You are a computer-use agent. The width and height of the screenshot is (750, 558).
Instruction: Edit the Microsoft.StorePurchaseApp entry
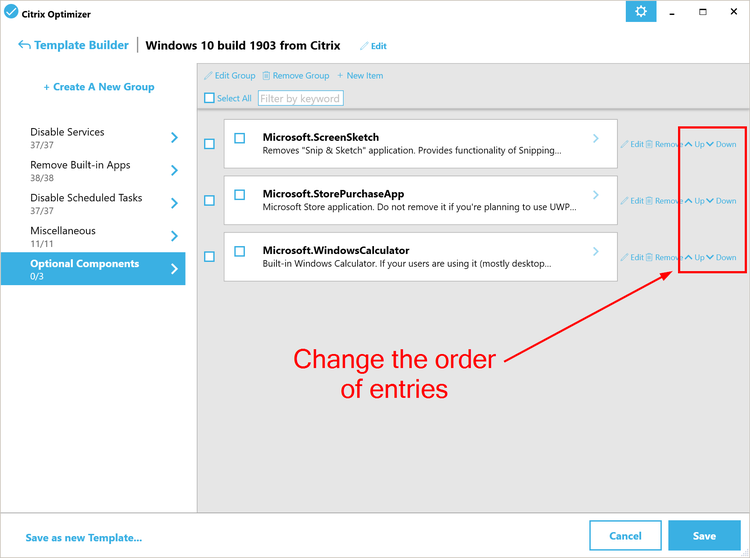[x=632, y=201]
